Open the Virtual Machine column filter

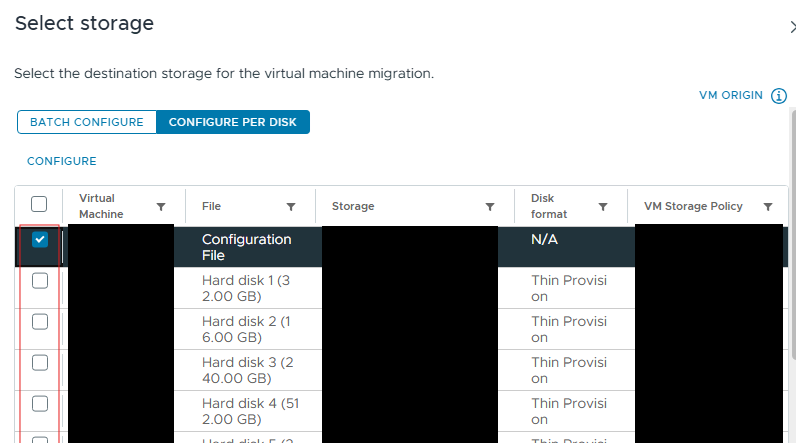[161, 207]
